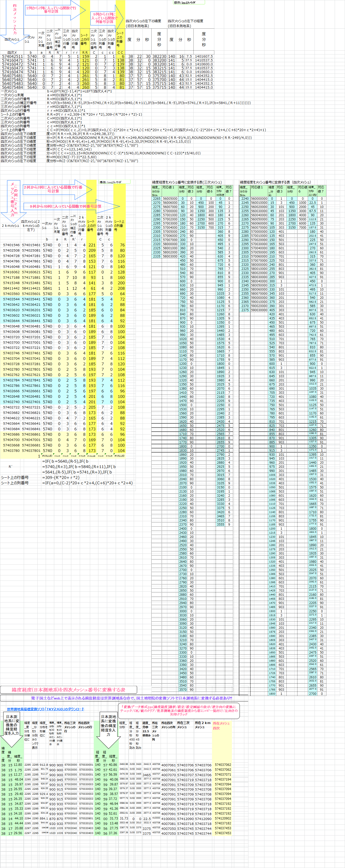Select cell 56005000 in 三次メッシュ table
The width and height of the screenshot is (345, 868).
pos(170,198)
